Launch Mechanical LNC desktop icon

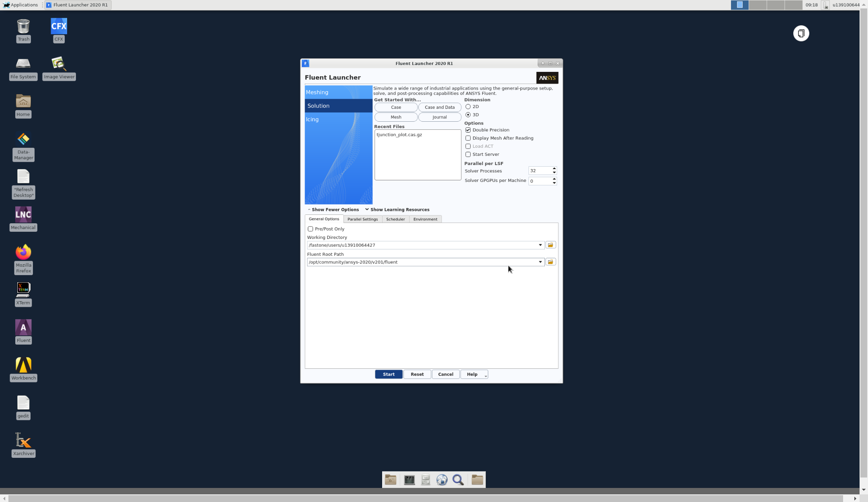coord(23,219)
